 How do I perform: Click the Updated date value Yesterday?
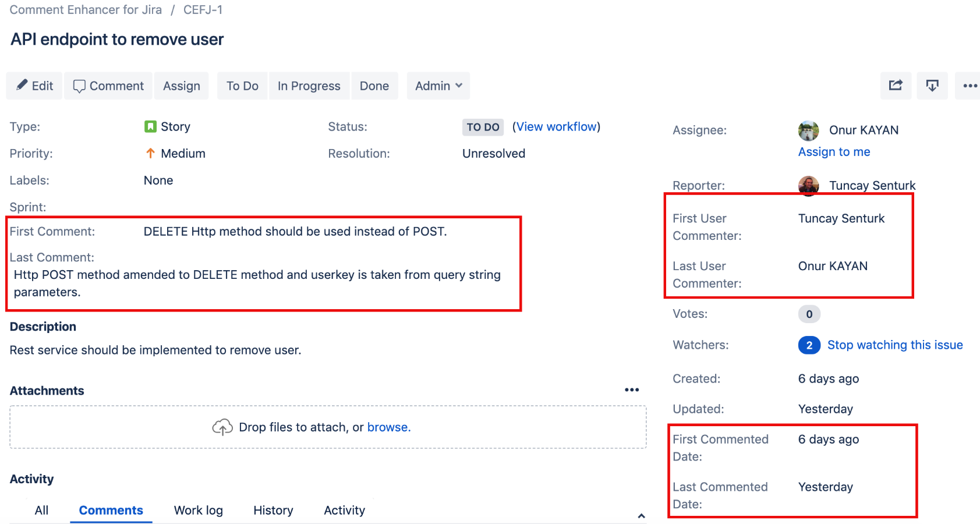(x=826, y=409)
